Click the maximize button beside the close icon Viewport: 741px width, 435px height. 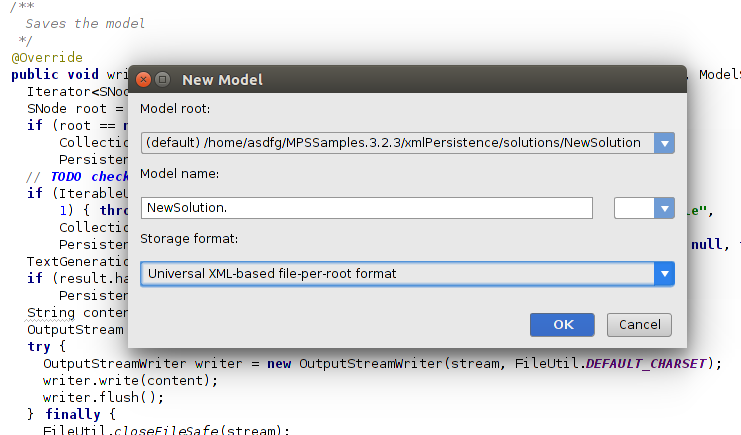tap(162, 80)
